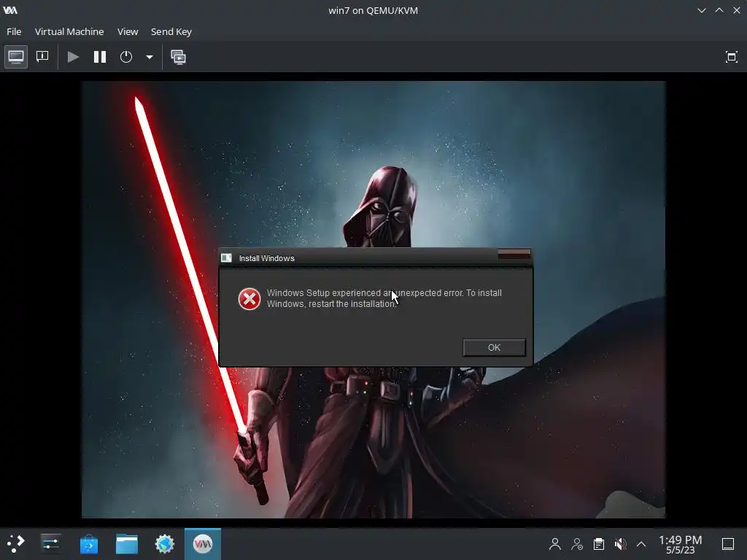Open the first user tray icon
This screenshot has height=560, width=747.
[554, 544]
